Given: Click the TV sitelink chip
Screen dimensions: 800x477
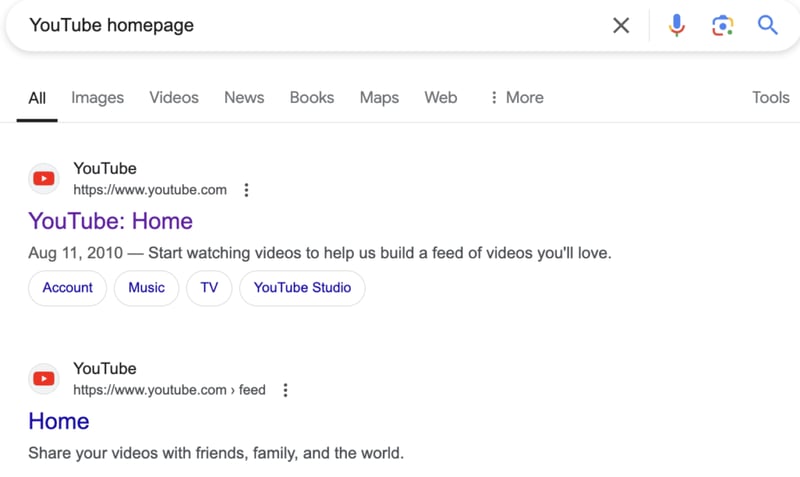Looking at the screenshot, I should pyautogui.click(x=209, y=288).
